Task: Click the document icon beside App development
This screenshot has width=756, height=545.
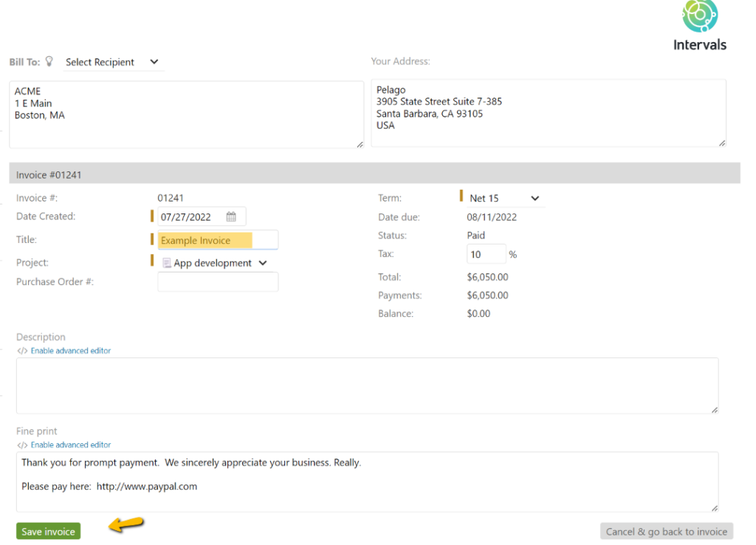Action: pos(166,262)
